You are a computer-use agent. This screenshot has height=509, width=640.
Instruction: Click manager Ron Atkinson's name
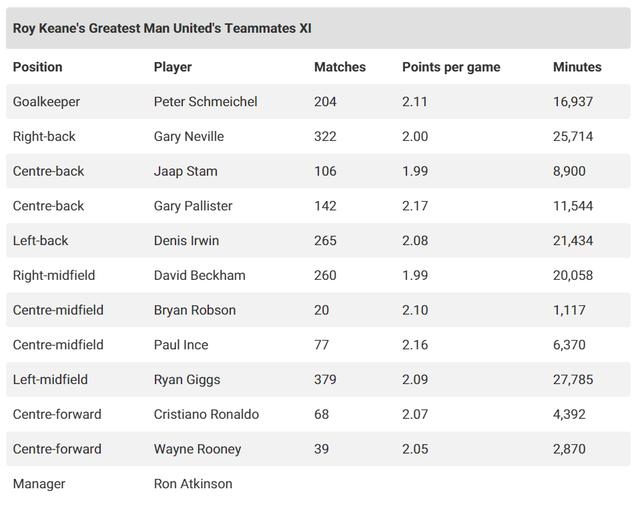pos(193,484)
